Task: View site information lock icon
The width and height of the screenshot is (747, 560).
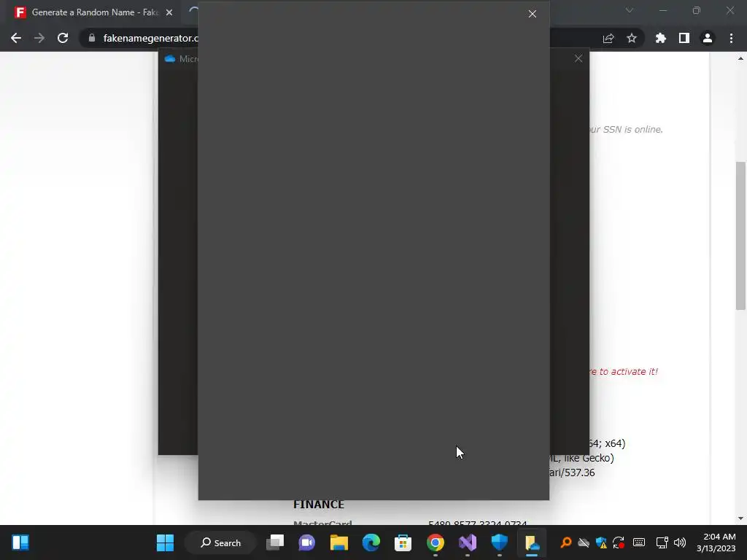Action: coord(92,38)
